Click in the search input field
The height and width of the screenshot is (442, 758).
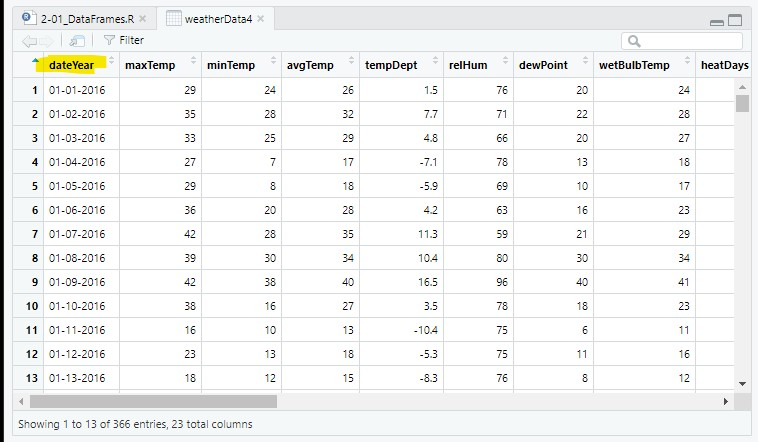pos(682,41)
